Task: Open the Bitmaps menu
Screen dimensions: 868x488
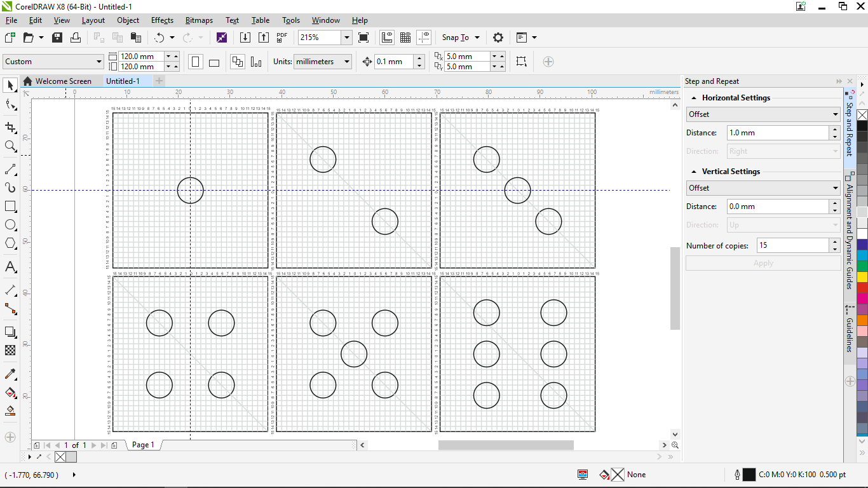Action: click(199, 20)
